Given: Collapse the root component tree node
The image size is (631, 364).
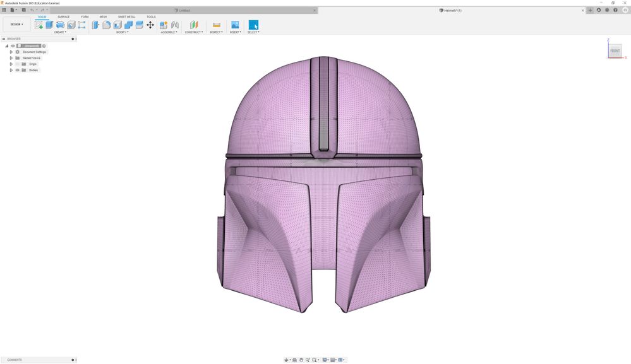Looking at the screenshot, I should click(7, 46).
